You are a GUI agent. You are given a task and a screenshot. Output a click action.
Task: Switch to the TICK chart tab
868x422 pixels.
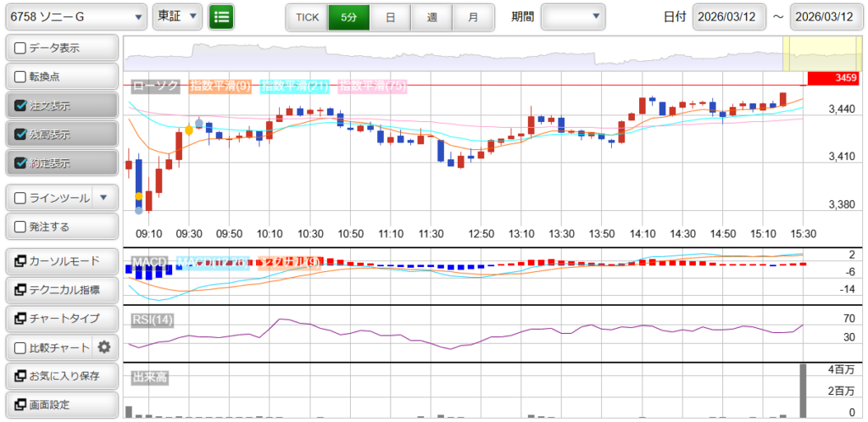(307, 16)
